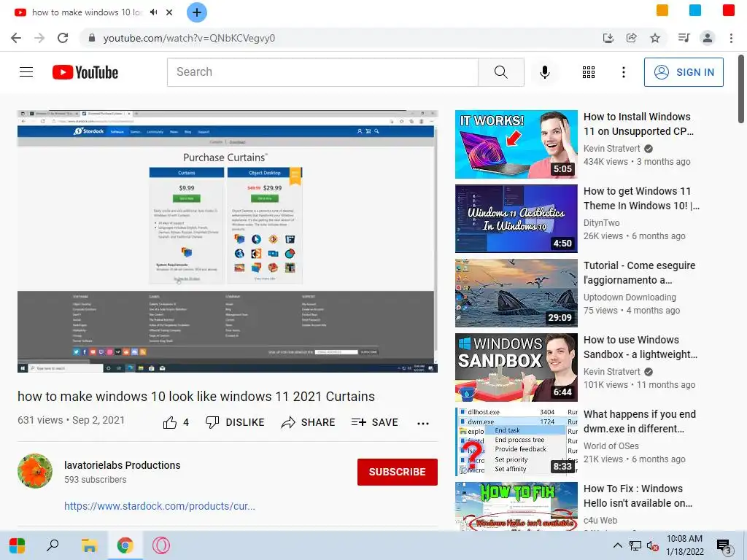
Task: Click DitynTwo channel name
Action: 602,223
